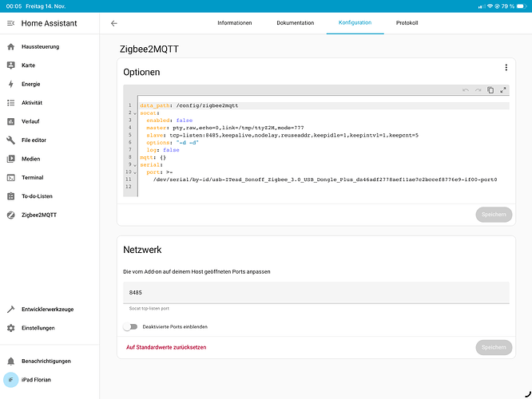Click the enabled: false line

[169, 120]
